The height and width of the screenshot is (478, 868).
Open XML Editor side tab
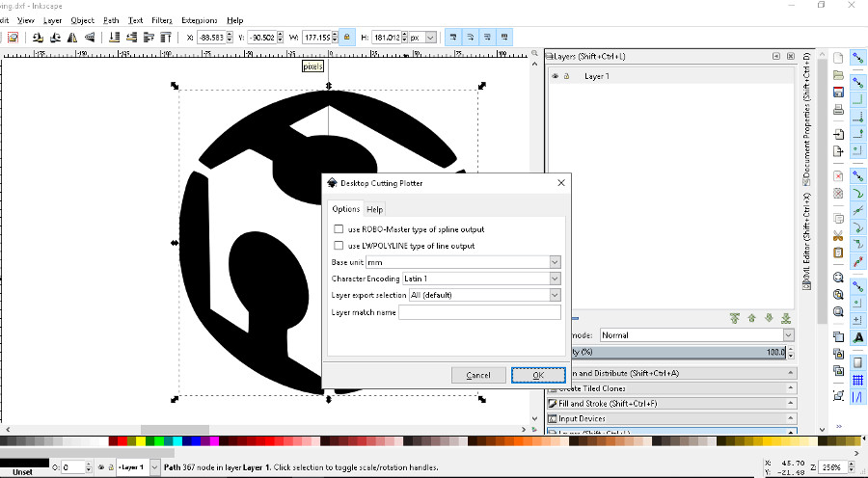click(x=806, y=241)
